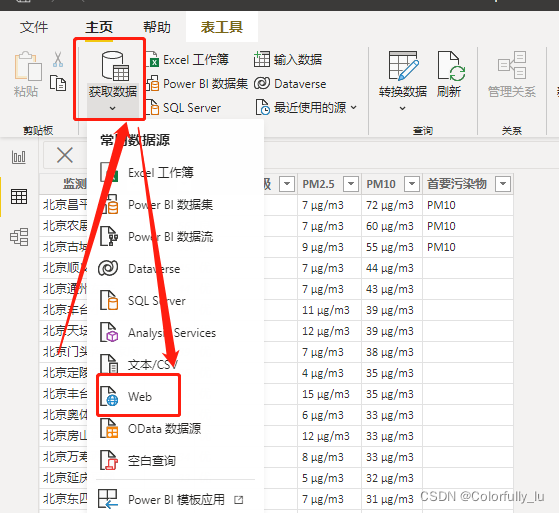This screenshot has width=559, height=513.
Task: Select OData 数据源 menu entry
Action: click(x=175, y=429)
